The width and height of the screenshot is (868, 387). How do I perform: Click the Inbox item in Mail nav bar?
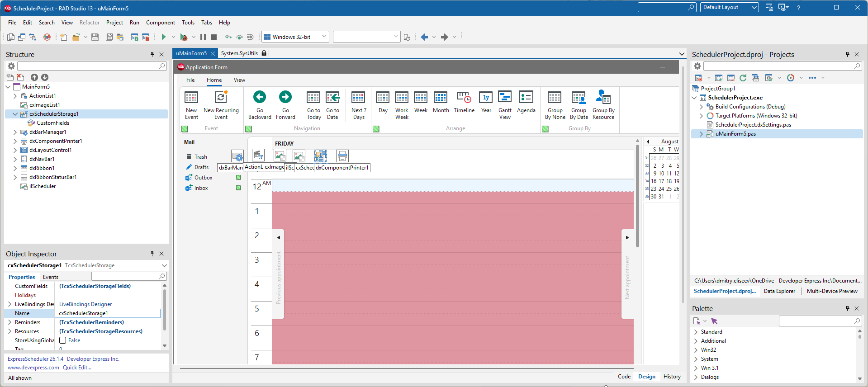(201, 188)
